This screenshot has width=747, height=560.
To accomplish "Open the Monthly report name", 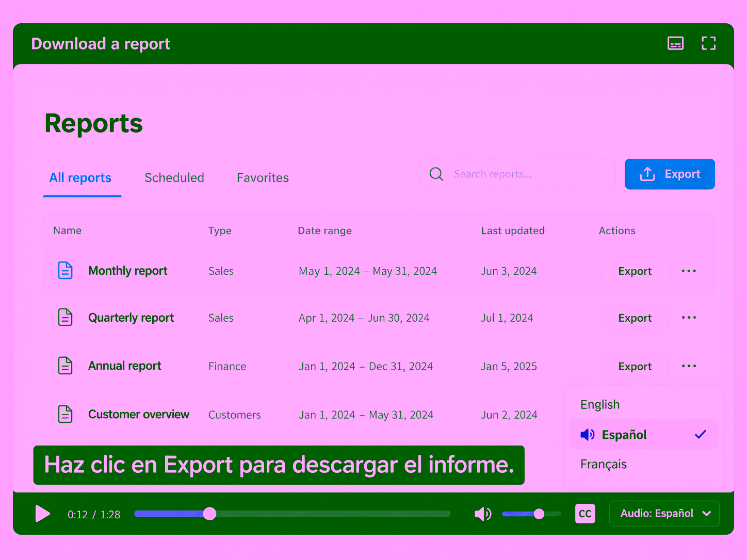I will coord(128,271).
